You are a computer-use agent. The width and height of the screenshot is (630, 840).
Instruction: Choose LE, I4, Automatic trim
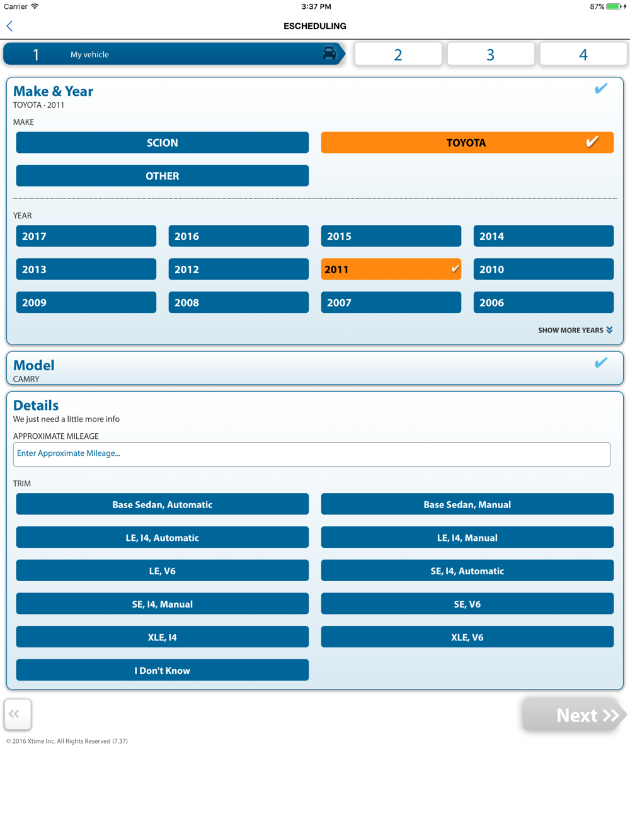tap(163, 538)
